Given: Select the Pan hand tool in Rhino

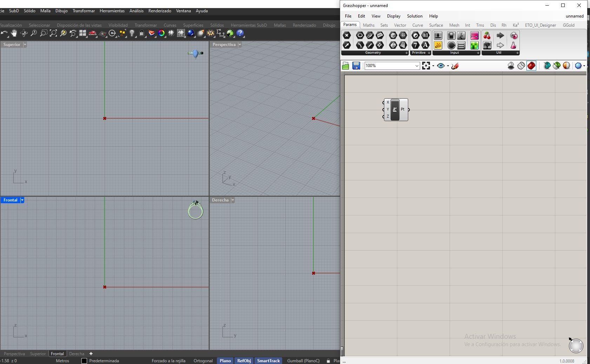Looking at the screenshot, I should [x=14, y=33].
